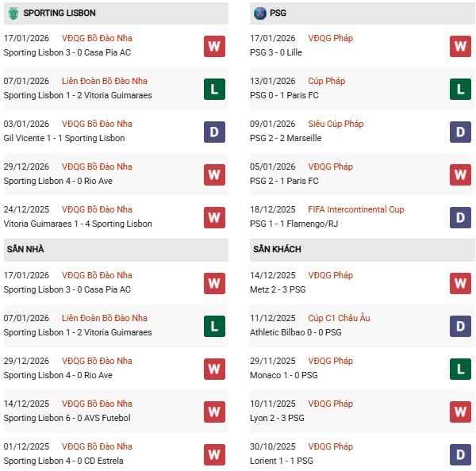Click the L badge for PSG 0-1 Paris FC

coord(461,89)
